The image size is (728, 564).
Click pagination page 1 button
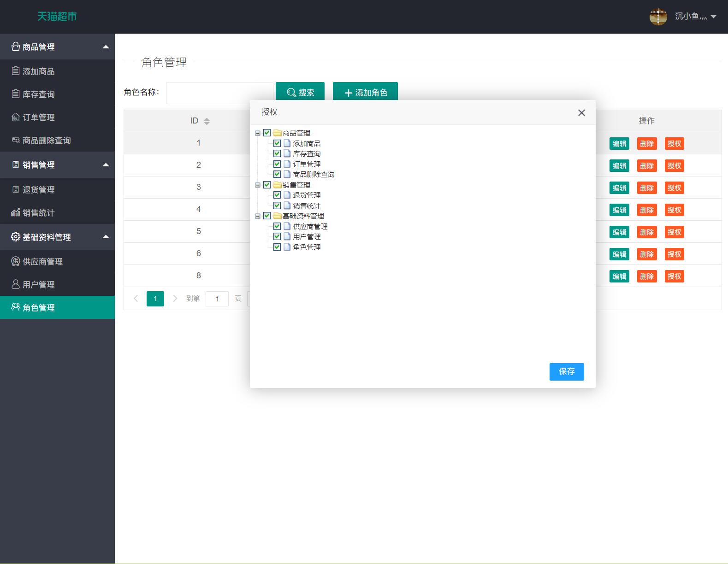[155, 299]
